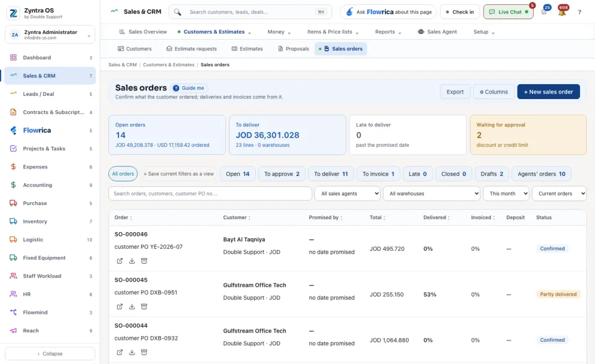Click the search orders input field
Screen dimensions: 595x364
pyautogui.click(x=210, y=193)
